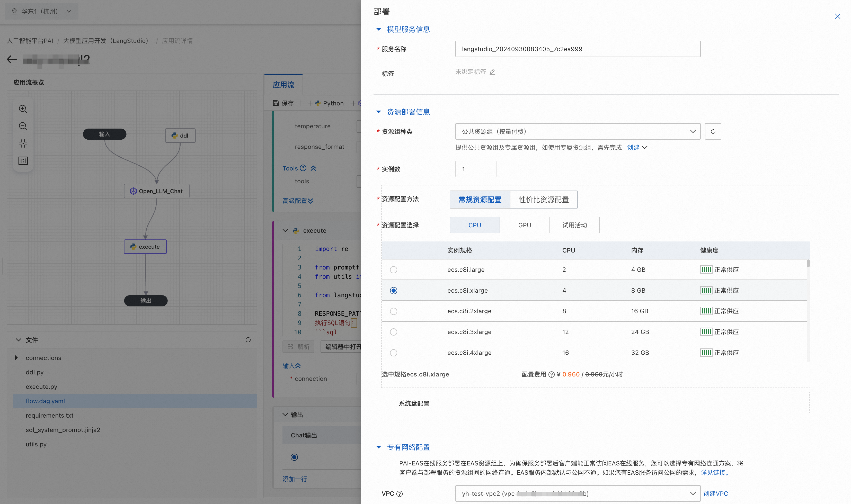Viewport: 851px width, 504px height.
Task: Zoom in on the flow canvas
Action: point(23,109)
